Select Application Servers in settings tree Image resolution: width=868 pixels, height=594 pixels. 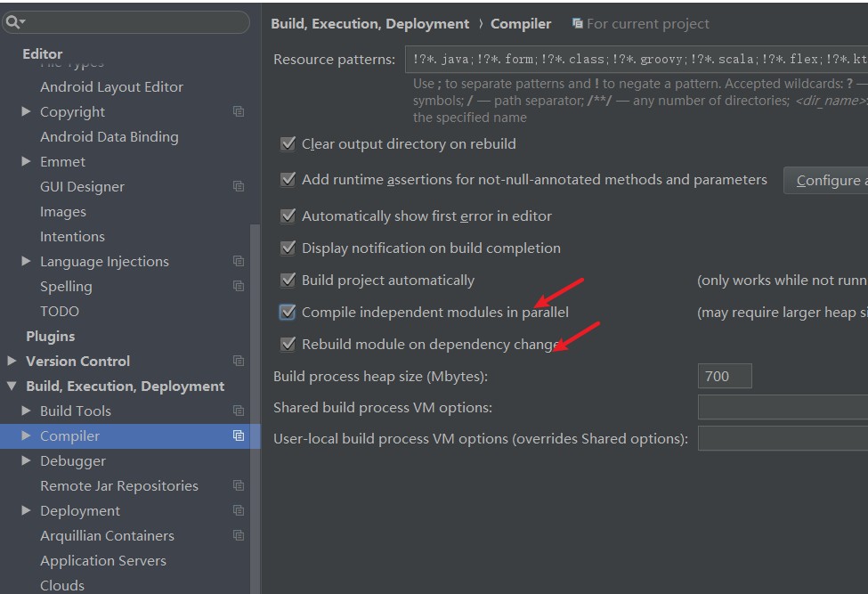[103, 560]
